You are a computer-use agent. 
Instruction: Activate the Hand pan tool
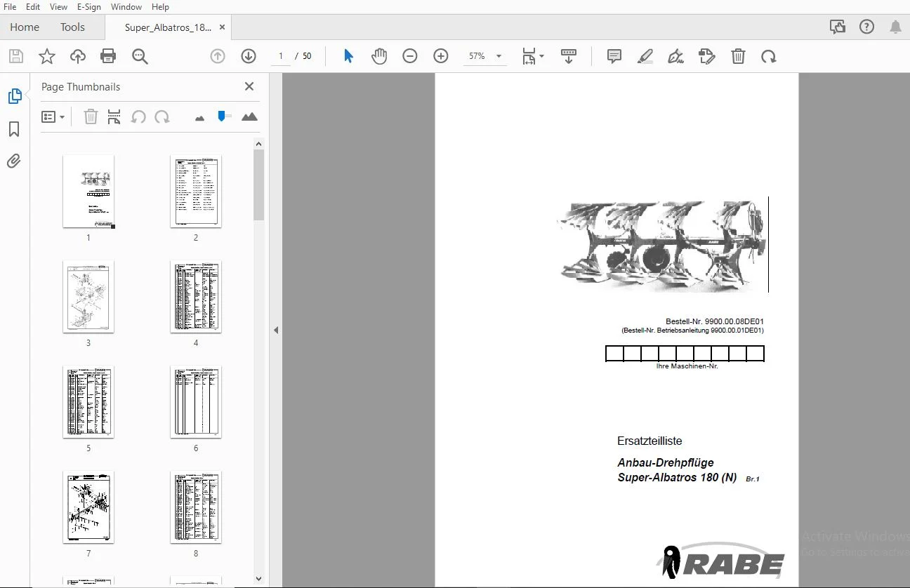coord(379,56)
